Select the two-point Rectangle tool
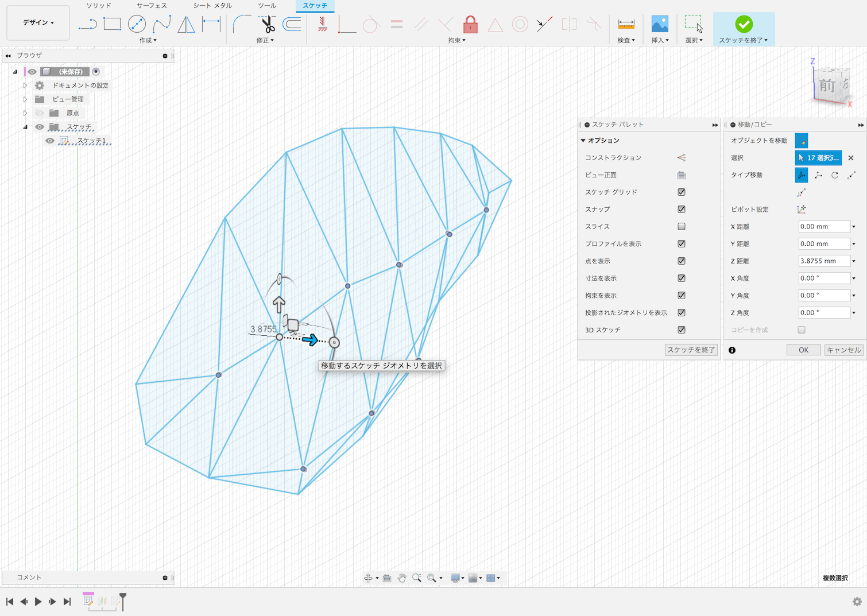 pyautogui.click(x=112, y=24)
